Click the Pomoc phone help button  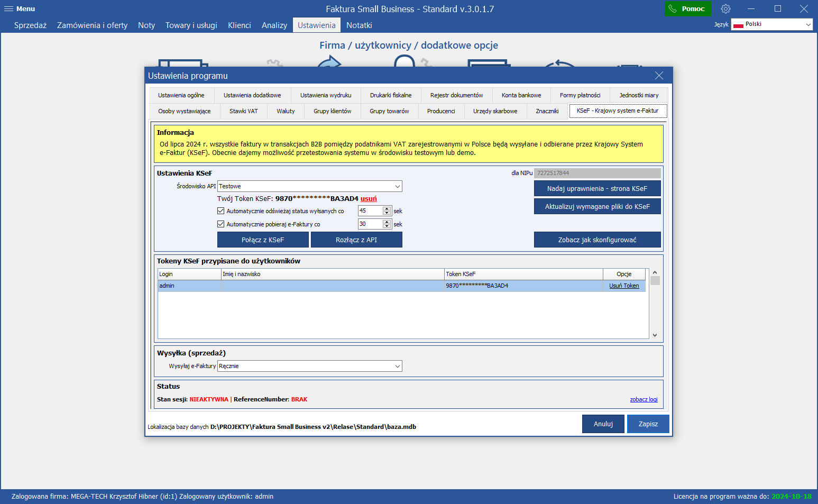pyautogui.click(x=687, y=9)
